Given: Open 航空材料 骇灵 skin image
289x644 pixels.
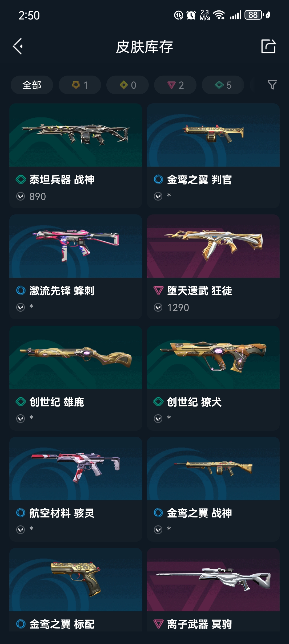Looking at the screenshot, I should coord(76,469).
